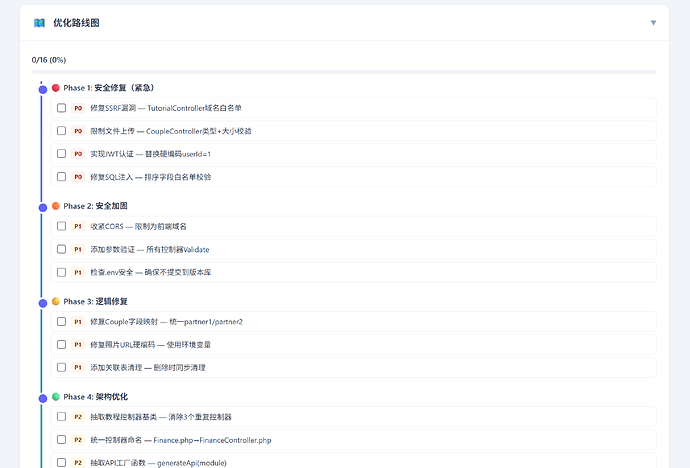
Task: Click the yellow dot of Phase 3
Action: pos(55,301)
